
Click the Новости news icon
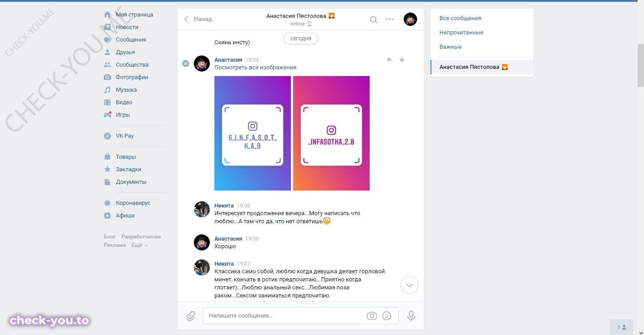pos(107,27)
